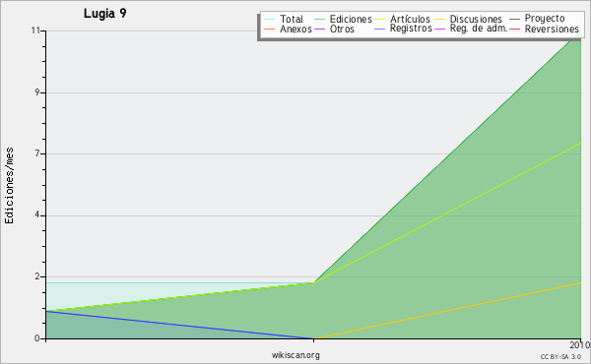
Task: Click y-axis value 9
Action: click(37, 92)
